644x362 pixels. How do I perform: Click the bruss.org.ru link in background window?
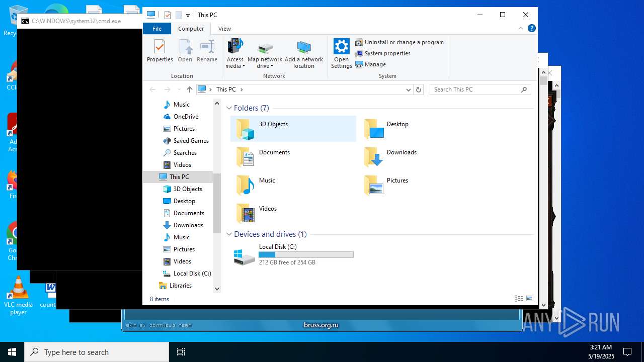click(321, 325)
